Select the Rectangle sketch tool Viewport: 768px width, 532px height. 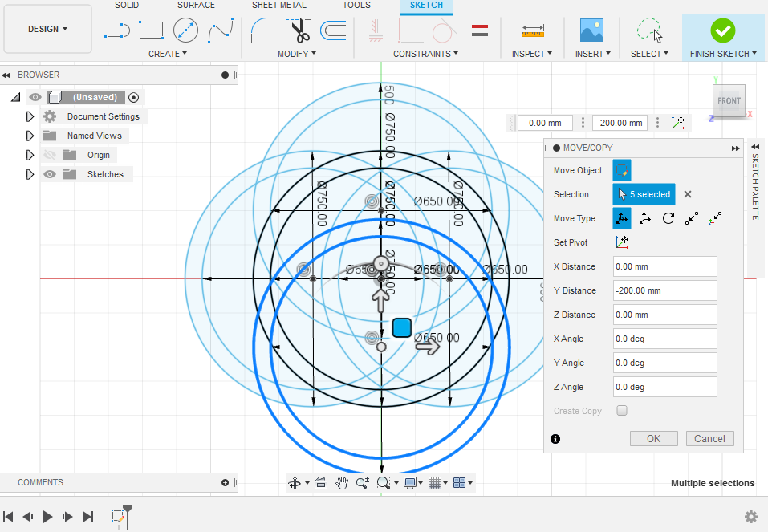click(x=151, y=30)
